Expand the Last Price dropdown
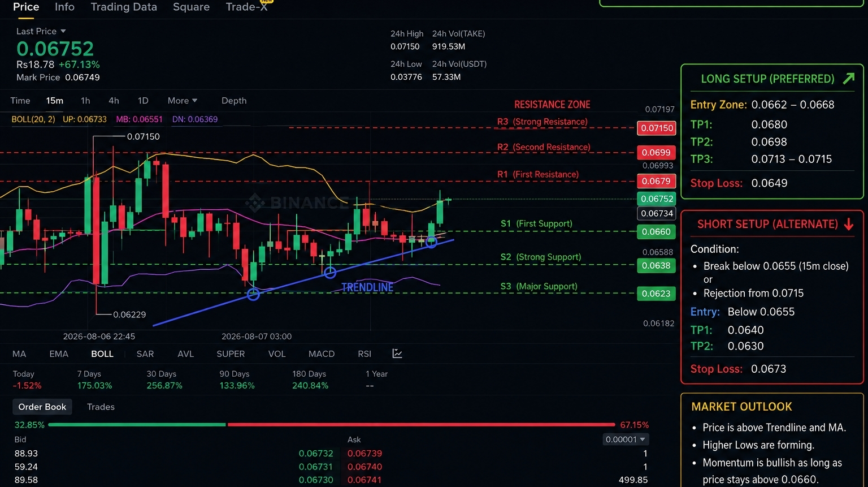Screen dimensions: 868x487 [41, 31]
